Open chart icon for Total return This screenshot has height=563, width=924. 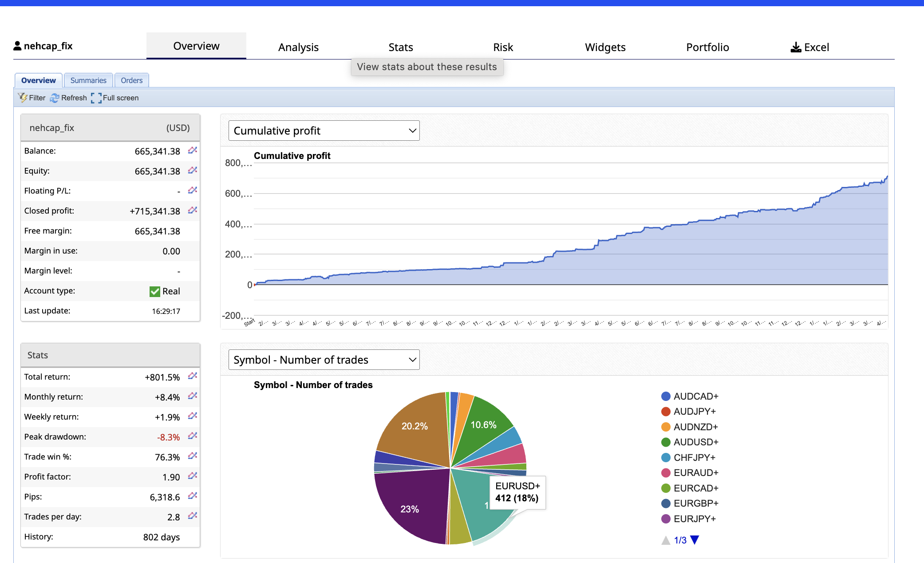tap(192, 376)
